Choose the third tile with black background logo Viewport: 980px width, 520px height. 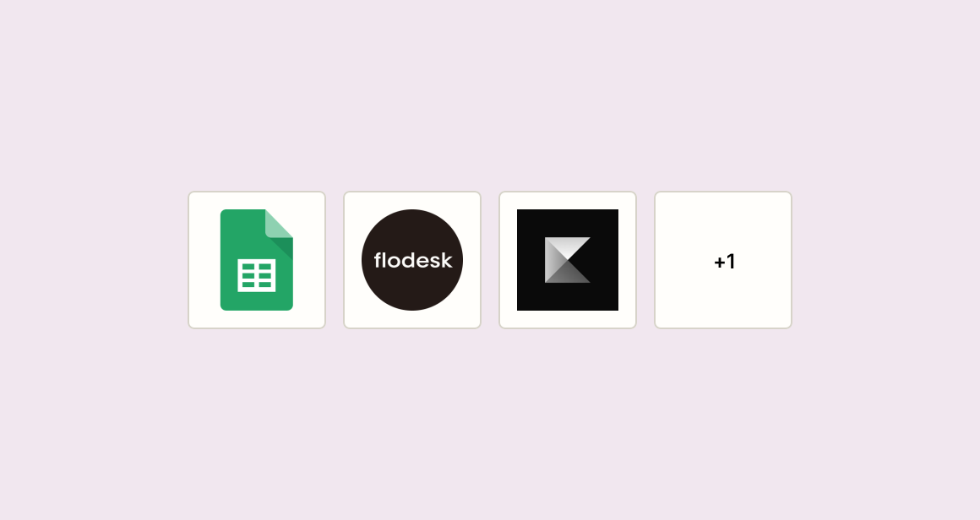[x=568, y=260]
